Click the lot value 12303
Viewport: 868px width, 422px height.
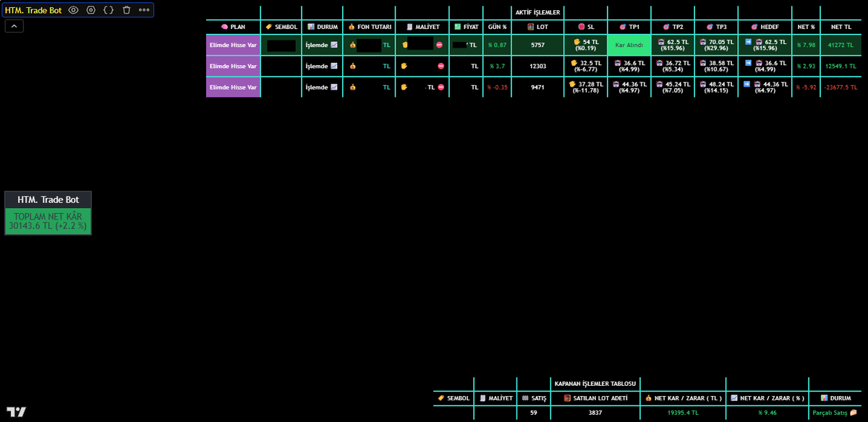click(537, 66)
